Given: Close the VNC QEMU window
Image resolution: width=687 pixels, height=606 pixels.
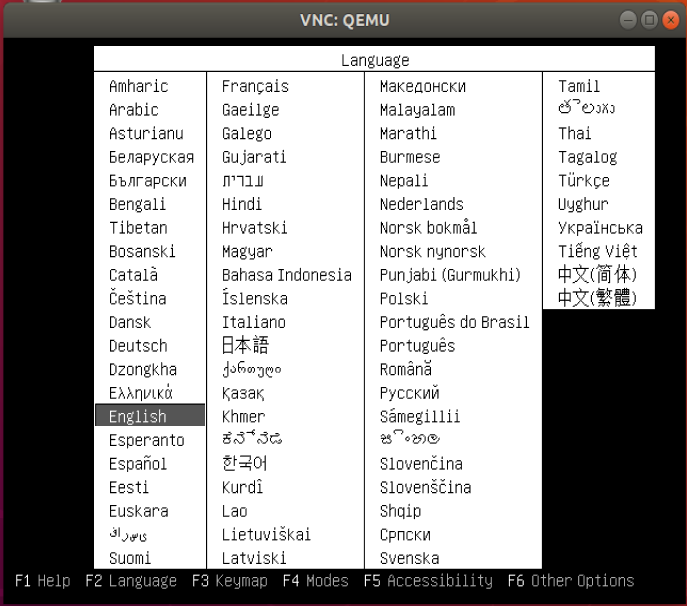Looking at the screenshot, I should coord(671,20).
